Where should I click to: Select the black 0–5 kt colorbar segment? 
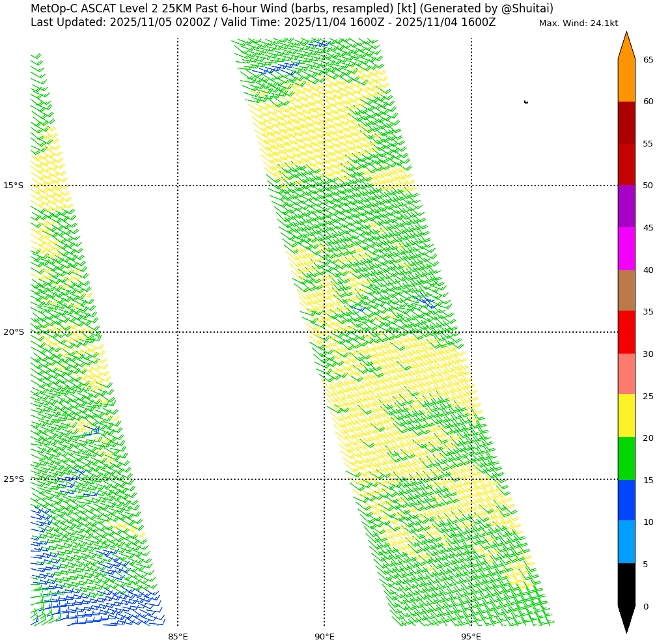[x=626, y=585]
